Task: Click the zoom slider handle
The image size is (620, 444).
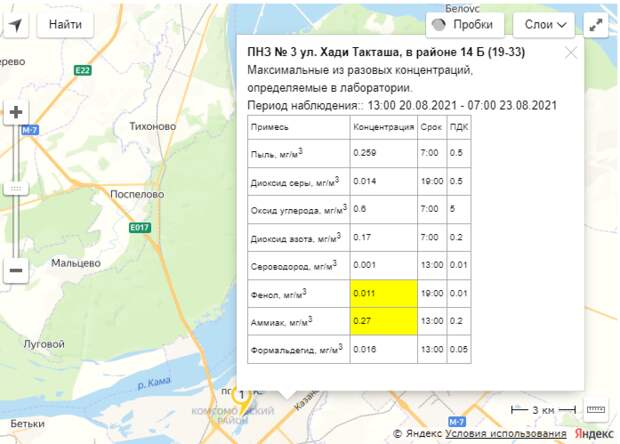Action: click(x=16, y=188)
